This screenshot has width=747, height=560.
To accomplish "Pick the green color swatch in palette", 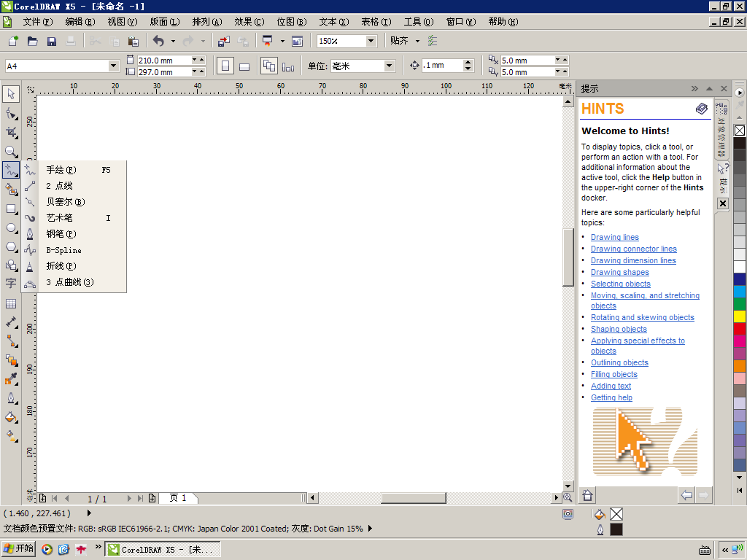I will (740, 304).
